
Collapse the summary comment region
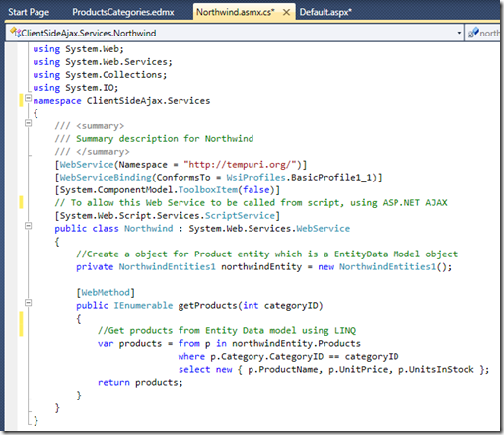point(28,123)
